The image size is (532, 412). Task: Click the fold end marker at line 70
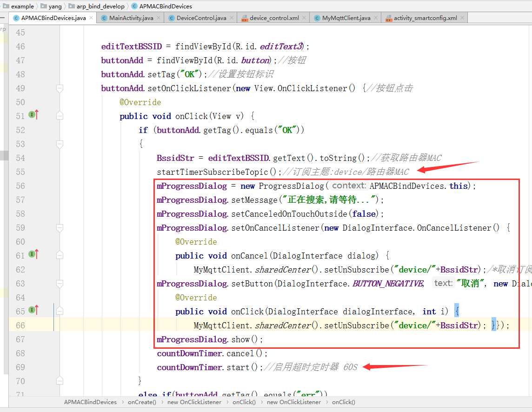(60, 381)
